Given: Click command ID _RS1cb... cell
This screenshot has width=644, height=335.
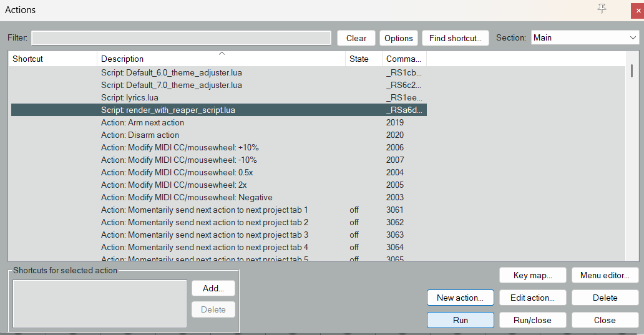Looking at the screenshot, I should point(404,72).
